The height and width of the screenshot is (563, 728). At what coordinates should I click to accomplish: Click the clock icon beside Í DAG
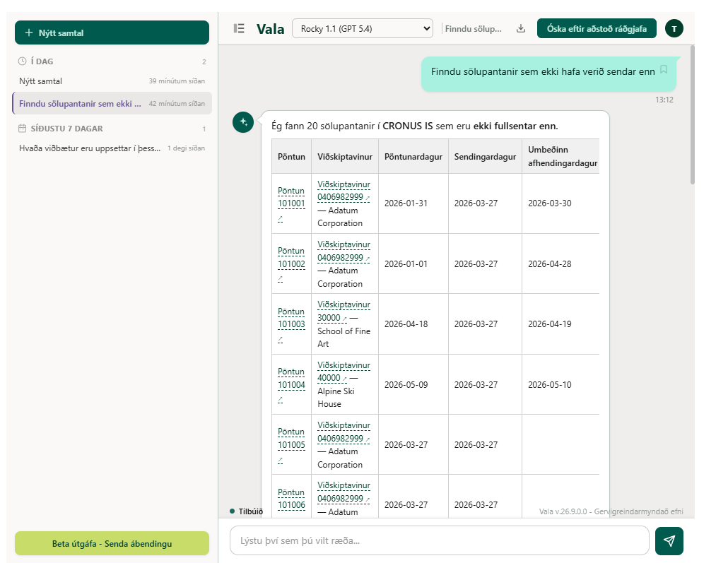click(22, 61)
